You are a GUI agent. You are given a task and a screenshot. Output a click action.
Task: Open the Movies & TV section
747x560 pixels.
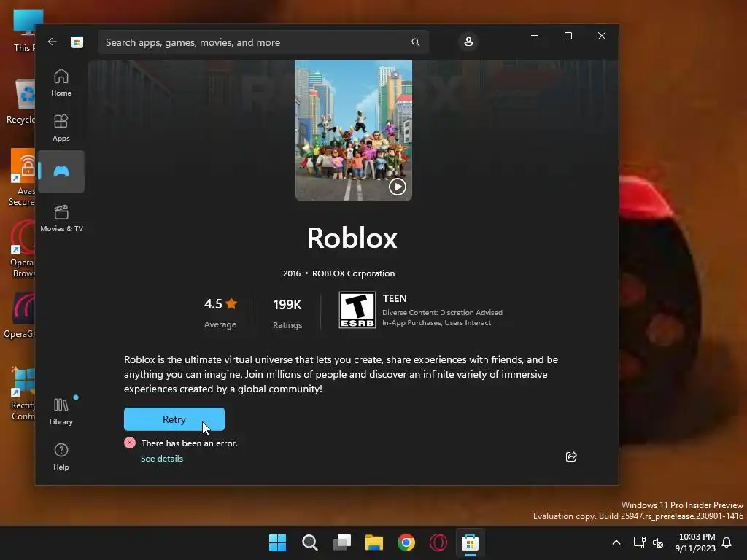[61, 218]
